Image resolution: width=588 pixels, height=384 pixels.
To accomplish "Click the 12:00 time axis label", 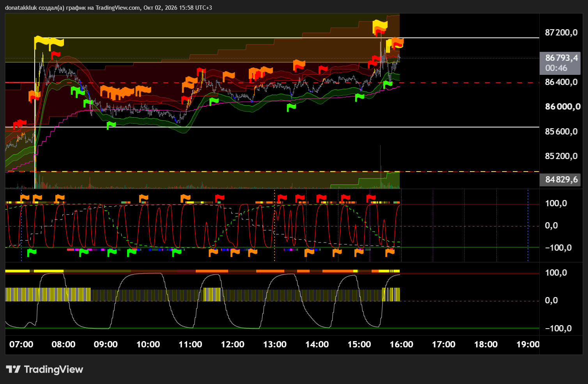I will click(x=233, y=345).
